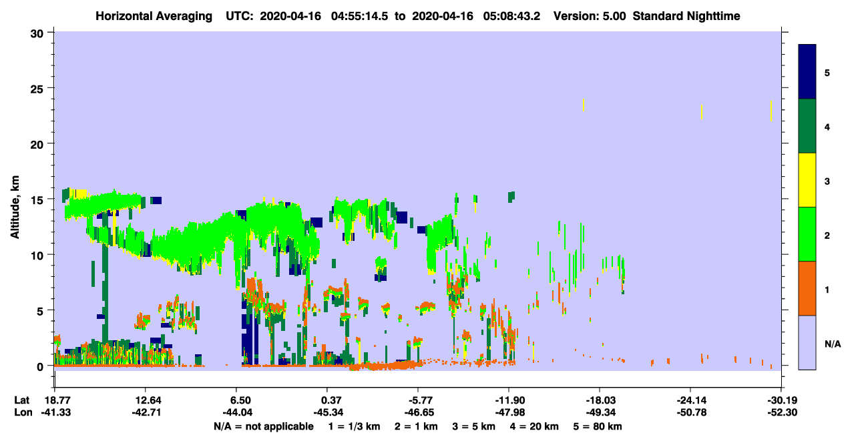868x445 pixels.
Task: Click latitude value 18.77
Action: coord(57,400)
